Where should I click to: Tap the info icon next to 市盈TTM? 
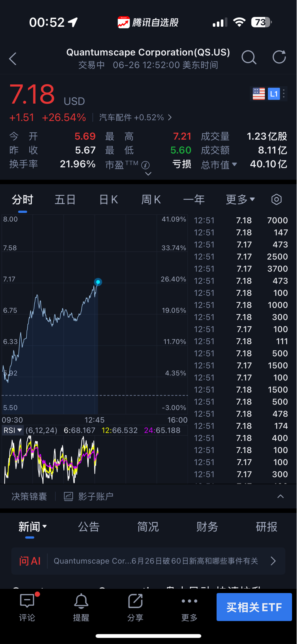(146, 165)
